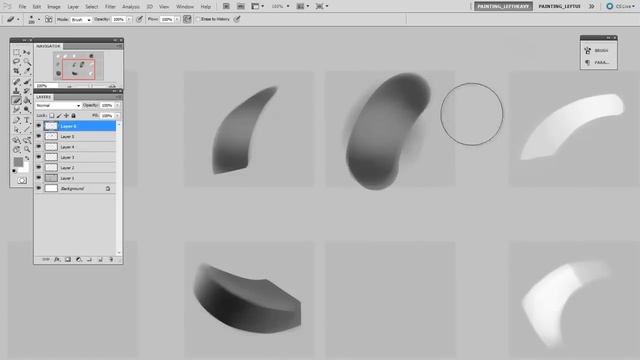Select the Clone Stamp tool
Image resolution: width=640 pixels, height=360 pixels.
pyautogui.click(x=16, y=91)
